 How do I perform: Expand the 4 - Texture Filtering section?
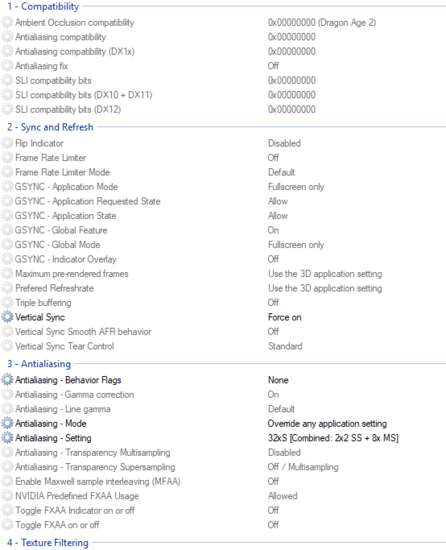tap(48, 542)
